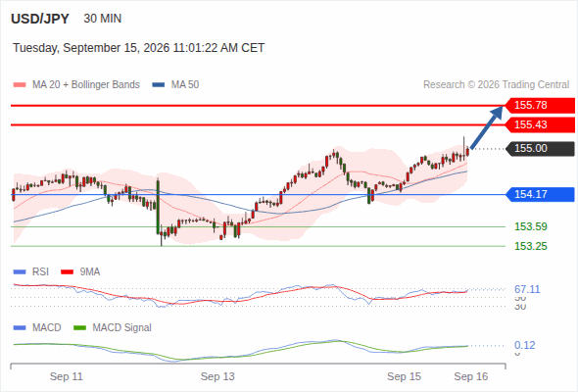Click the RSI value 67.11 readout

(x=527, y=289)
